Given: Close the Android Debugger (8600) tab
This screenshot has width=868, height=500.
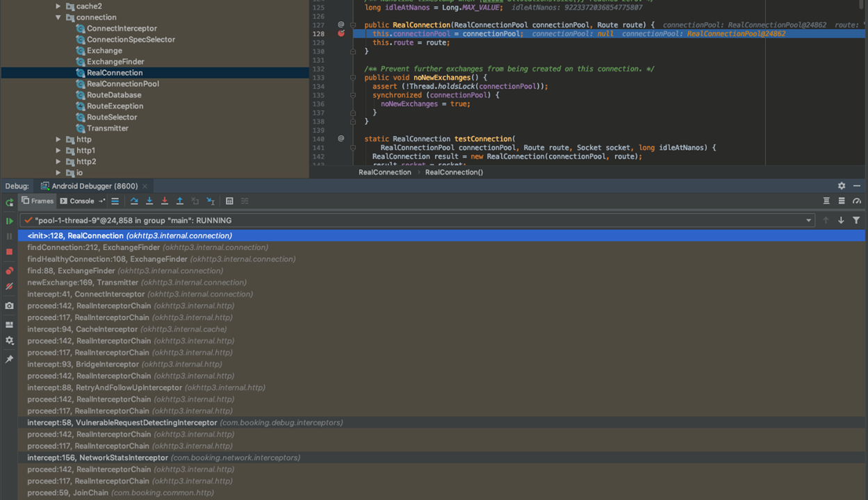Looking at the screenshot, I should [x=145, y=186].
